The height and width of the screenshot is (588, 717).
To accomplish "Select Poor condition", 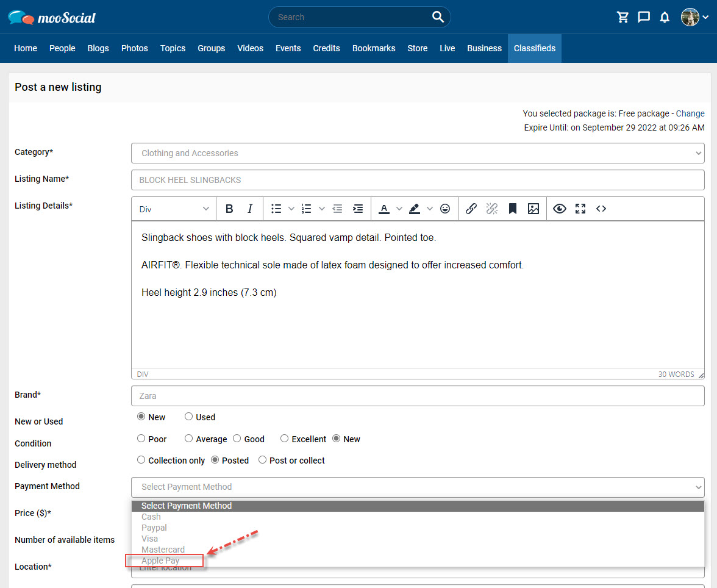I will click(141, 439).
